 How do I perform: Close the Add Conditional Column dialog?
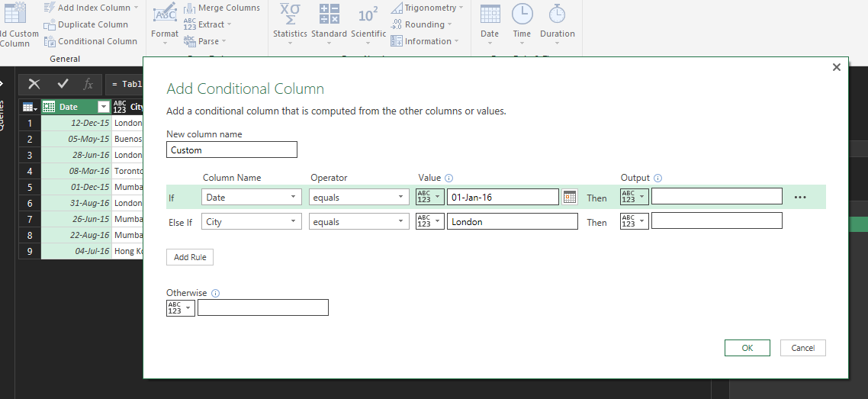point(837,67)
